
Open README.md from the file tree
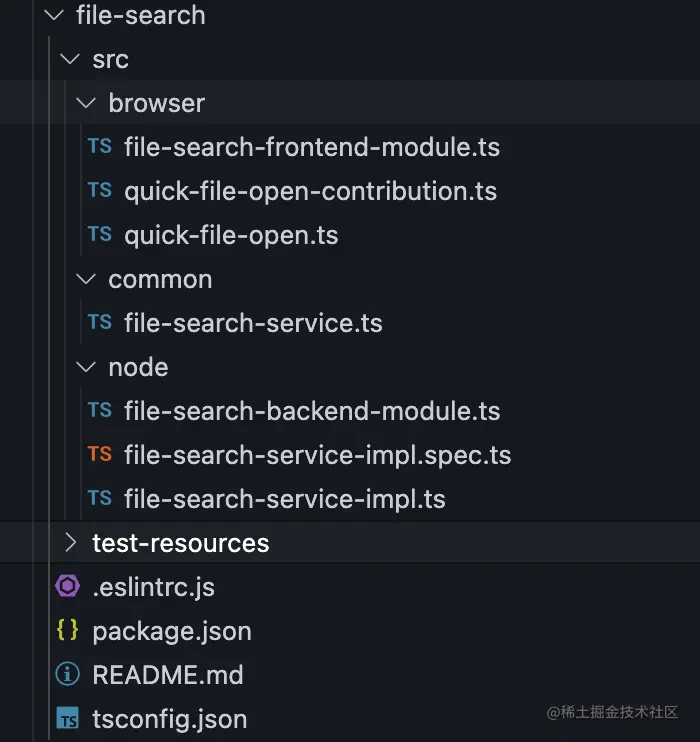[x=167, y=675]
